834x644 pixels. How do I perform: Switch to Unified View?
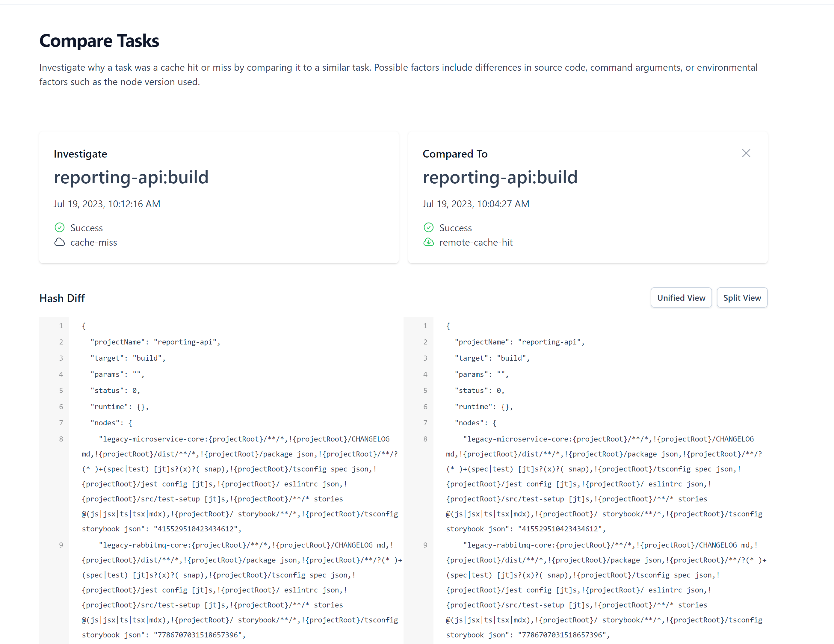681,297
